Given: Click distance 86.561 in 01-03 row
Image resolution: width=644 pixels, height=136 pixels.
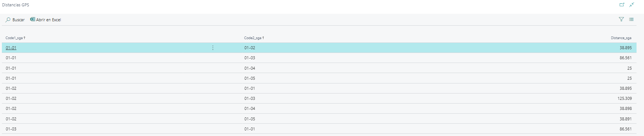Looking at the screenshot, I should (x=626, y=129).
